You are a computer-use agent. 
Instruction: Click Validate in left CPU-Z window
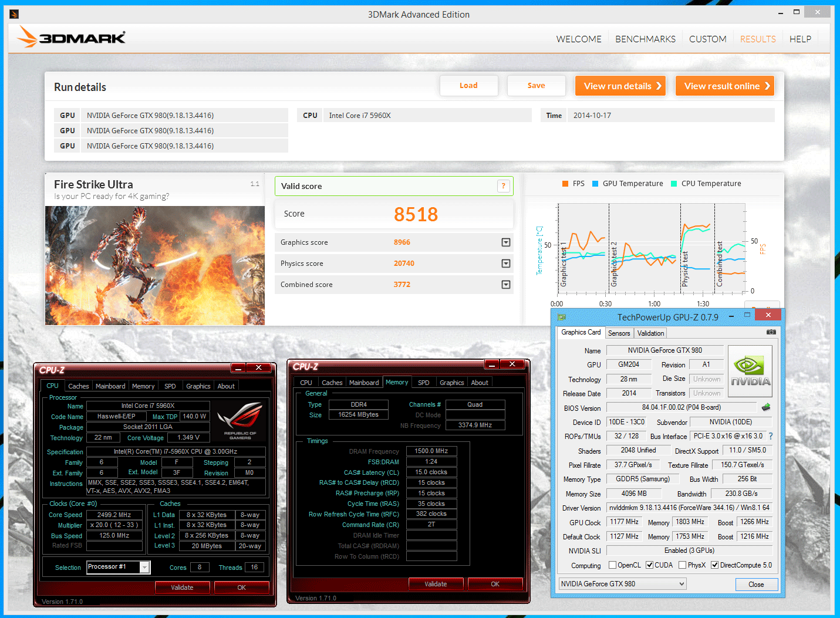tap(182, 587)
